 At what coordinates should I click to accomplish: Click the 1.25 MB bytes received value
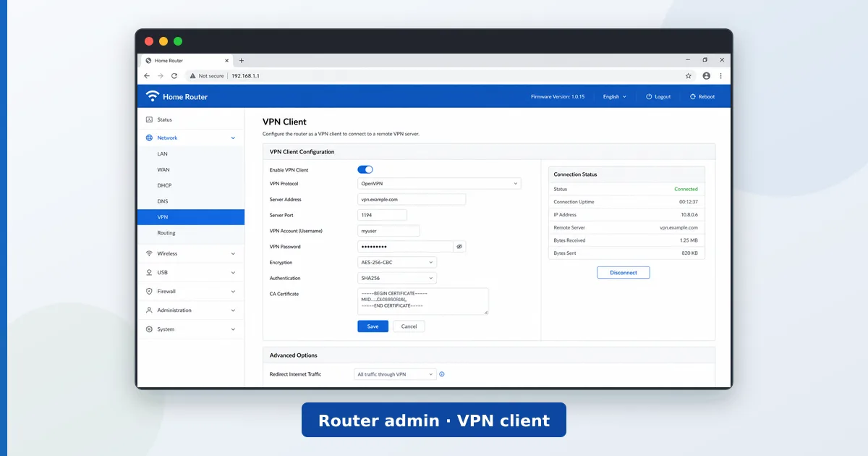(689, 240)
